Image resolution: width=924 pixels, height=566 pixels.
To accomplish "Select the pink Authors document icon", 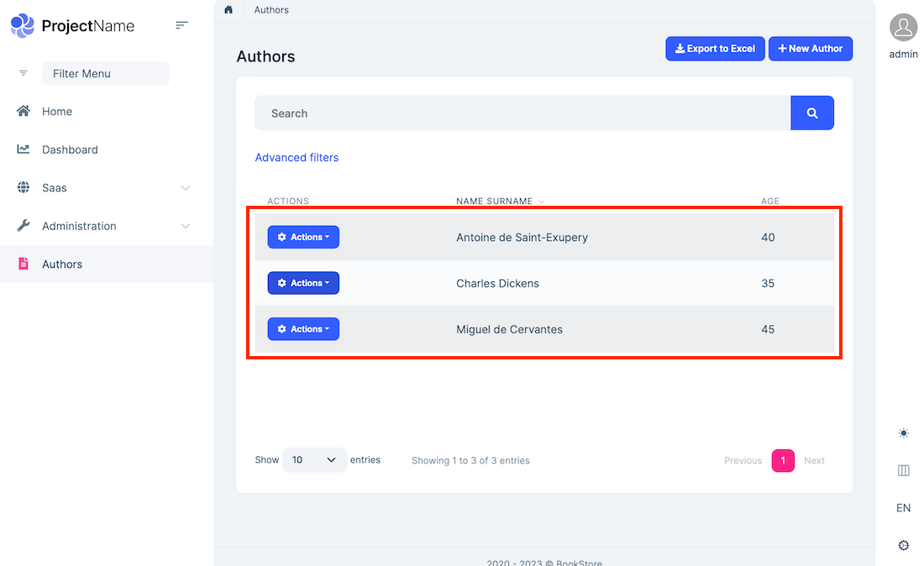I will click(x=24, y=264).
